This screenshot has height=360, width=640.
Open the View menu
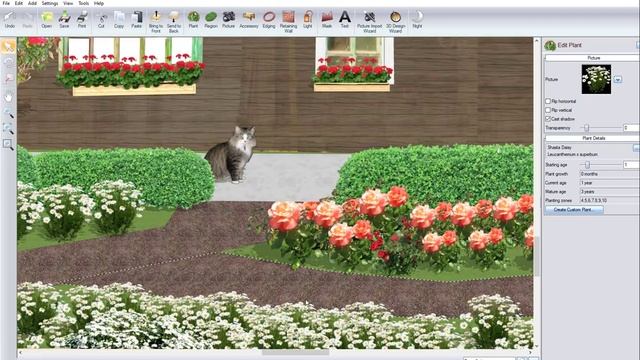tap(68, 3)
